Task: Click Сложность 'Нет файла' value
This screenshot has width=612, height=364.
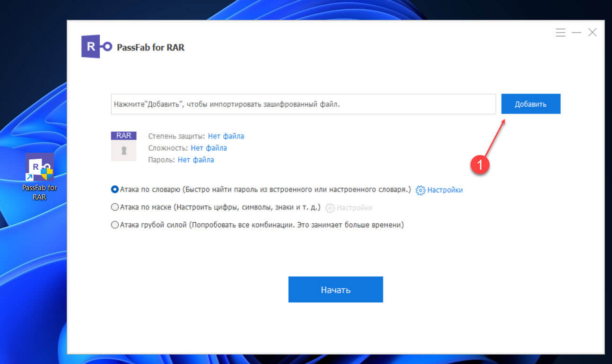Action: (x=209, y=148)
